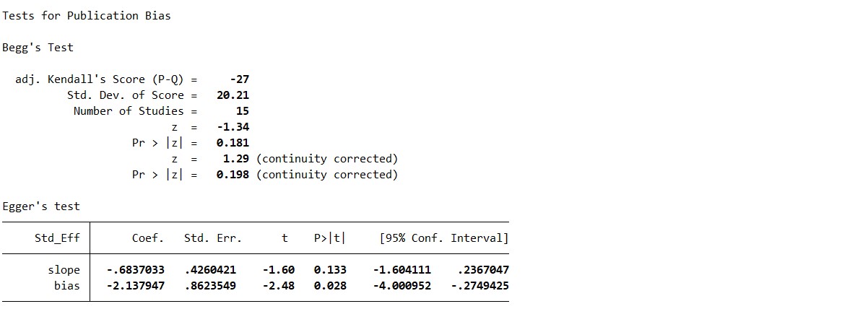This screenshot has width=868, height=309.
Task: Click the z value -1.34
Action: [233, 127]
